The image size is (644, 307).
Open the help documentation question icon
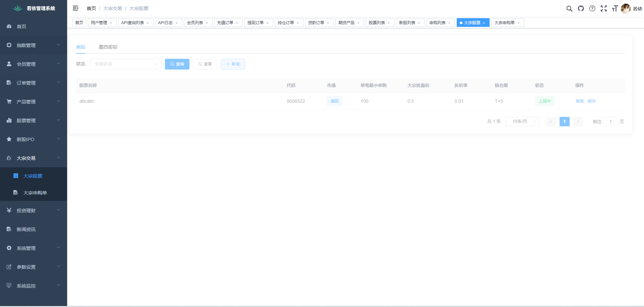(592, 9)
